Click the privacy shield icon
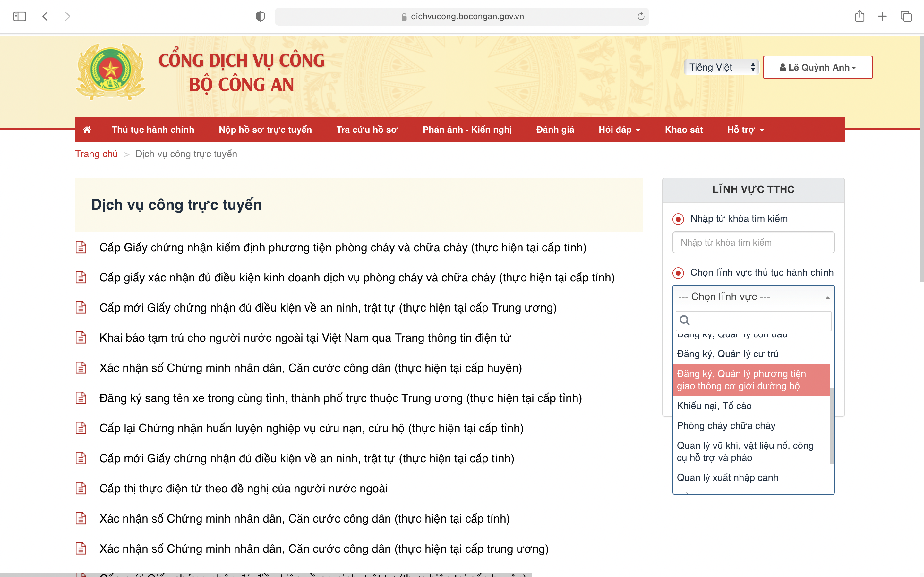 (260, 16)
